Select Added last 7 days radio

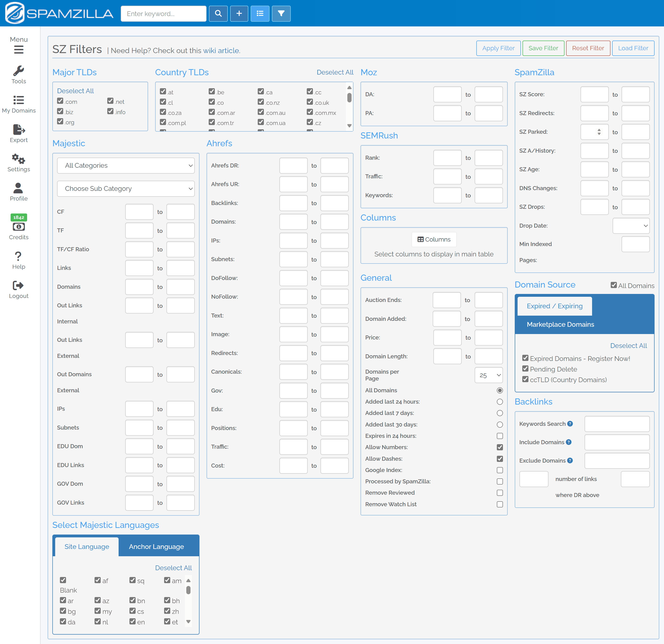click(x=500, y=413)
